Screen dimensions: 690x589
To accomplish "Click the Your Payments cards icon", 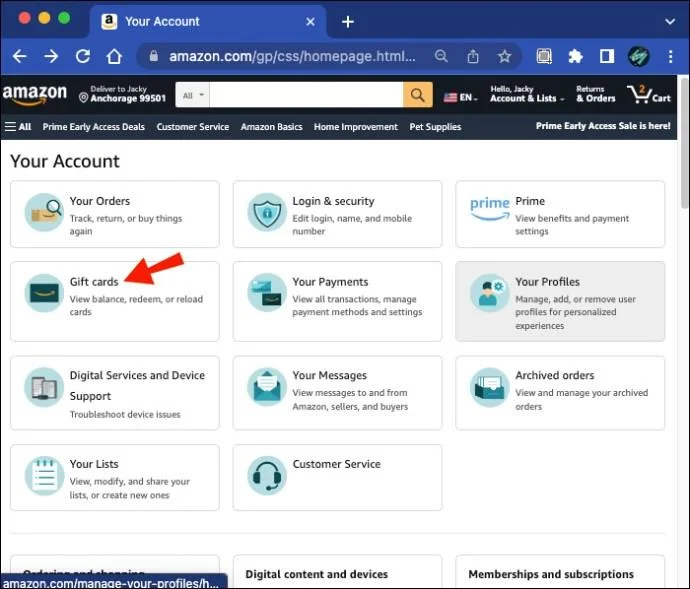I will pos(267,293).
